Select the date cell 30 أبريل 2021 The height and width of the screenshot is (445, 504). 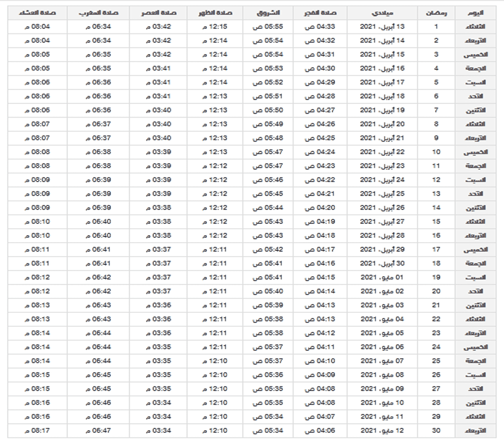pyautogui.click(x=382, y=263)
